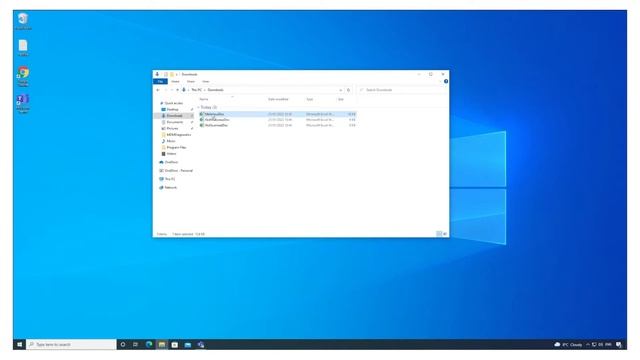This screenshot has height=360, width=640.
Task: Open Mail app from taskbar
Action: tap(188, 344)
